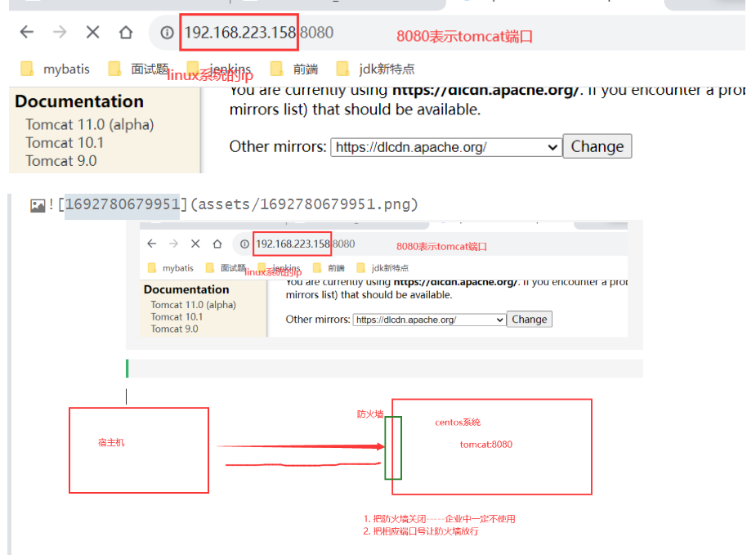Open the Tomcat 10.1 documentation link
756x555 pixels.
tap(65, 143)
